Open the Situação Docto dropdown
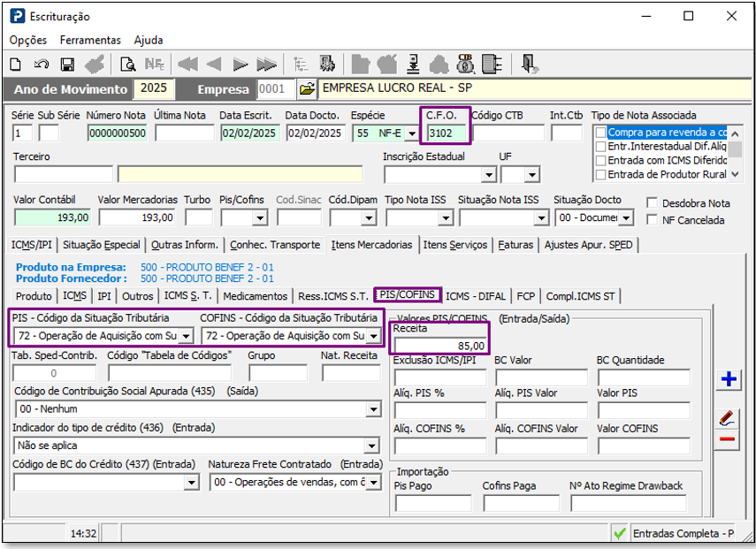756x549 pixels. point(626,217)
